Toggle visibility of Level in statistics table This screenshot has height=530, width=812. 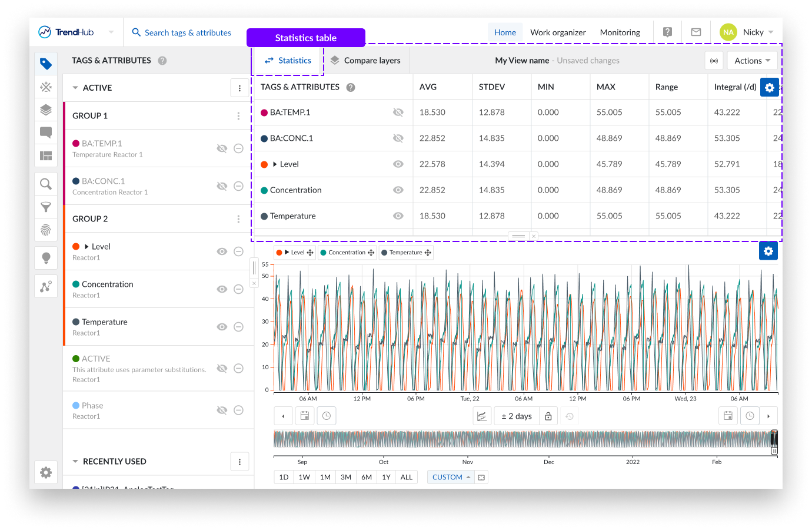click(x=398, y=164)
